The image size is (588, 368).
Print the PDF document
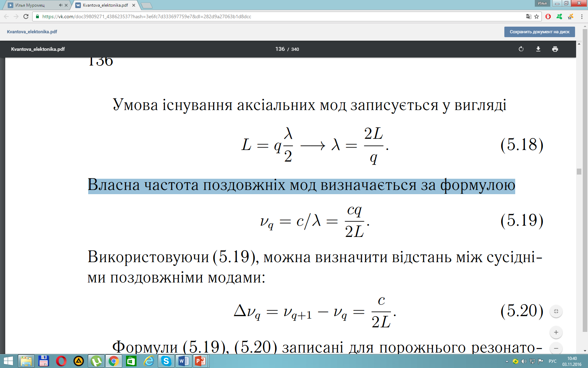click(555, 49)
